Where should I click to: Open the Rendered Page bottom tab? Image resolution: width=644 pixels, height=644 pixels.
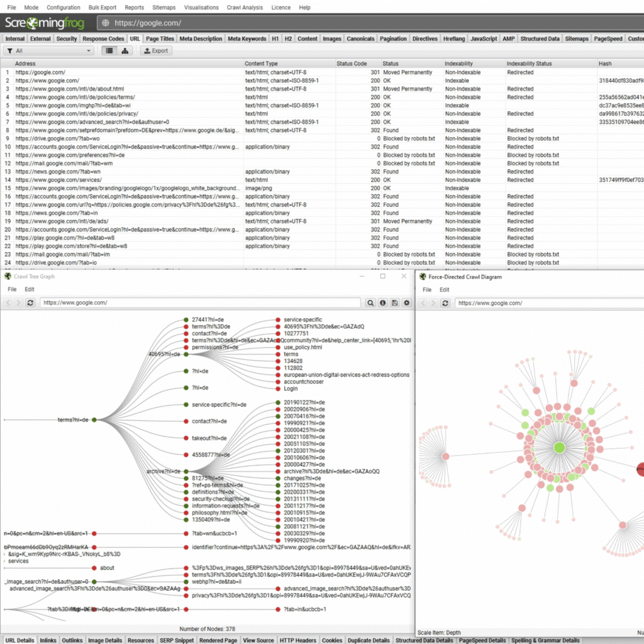(218, 640)
